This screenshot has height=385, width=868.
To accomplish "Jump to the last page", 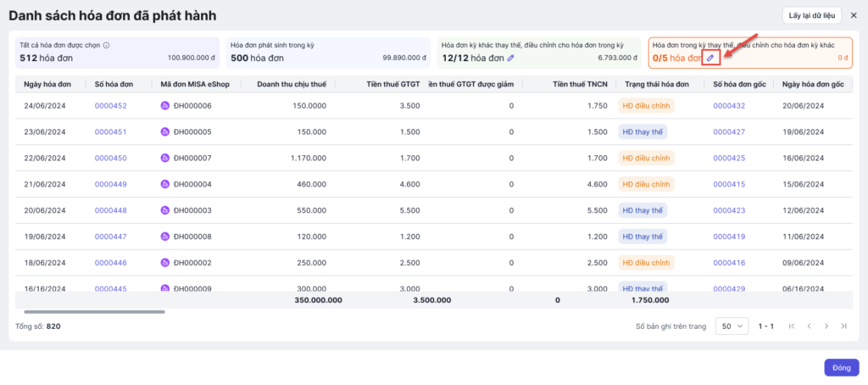I will 843,326.
